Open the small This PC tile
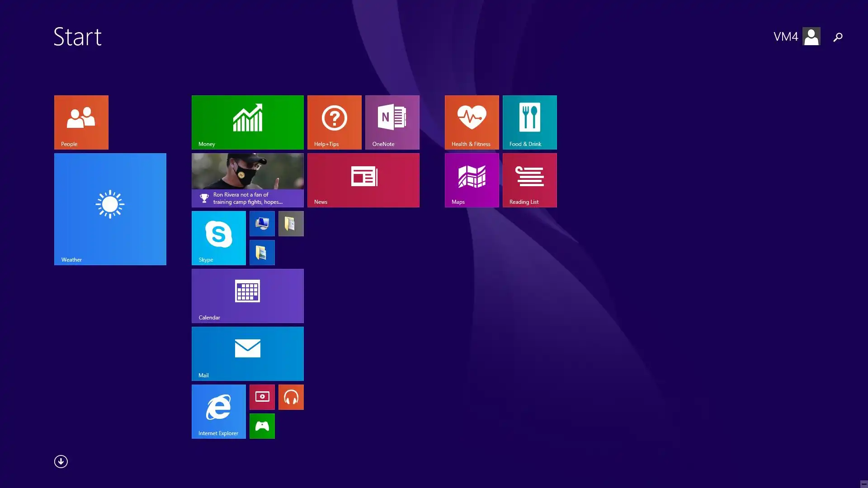868x488 pixels. [x=262, y=224]
